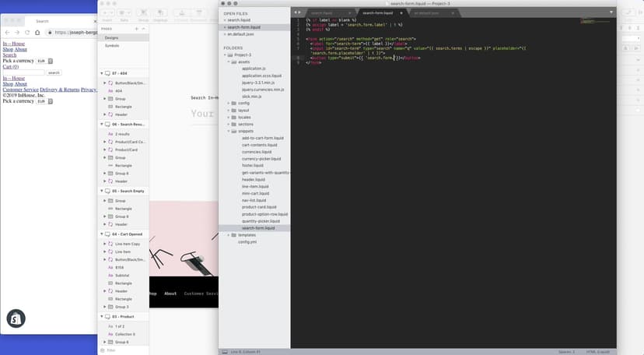Expand the templates folder
644x355 pixels.
tap(229, 235)
